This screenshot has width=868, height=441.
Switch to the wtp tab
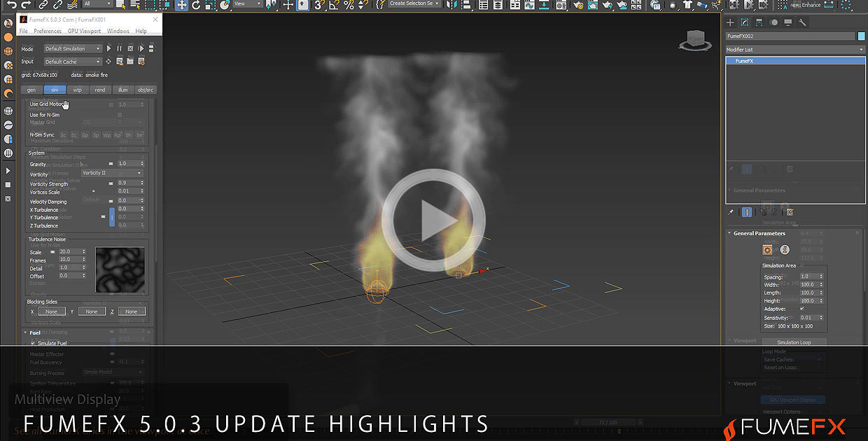78,90
